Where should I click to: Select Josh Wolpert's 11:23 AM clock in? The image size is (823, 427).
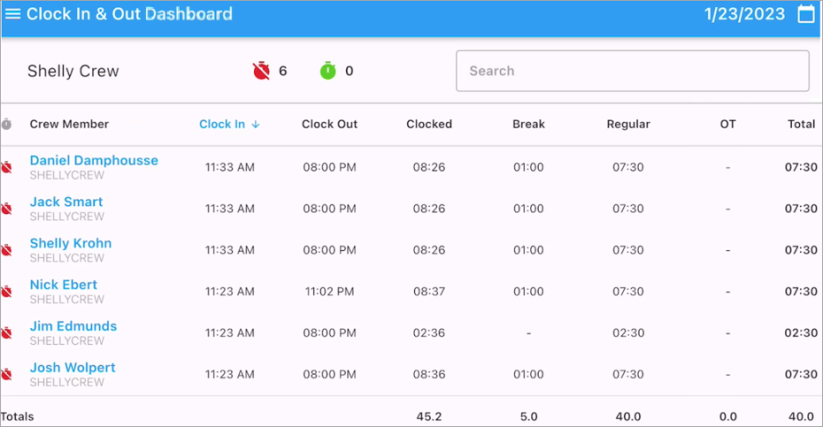coord(230,375)
